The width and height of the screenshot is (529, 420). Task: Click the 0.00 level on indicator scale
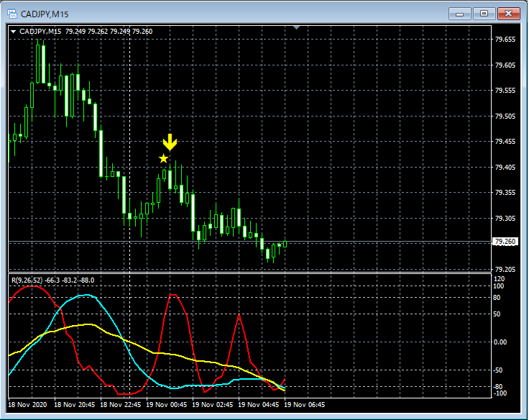point(501,342)
